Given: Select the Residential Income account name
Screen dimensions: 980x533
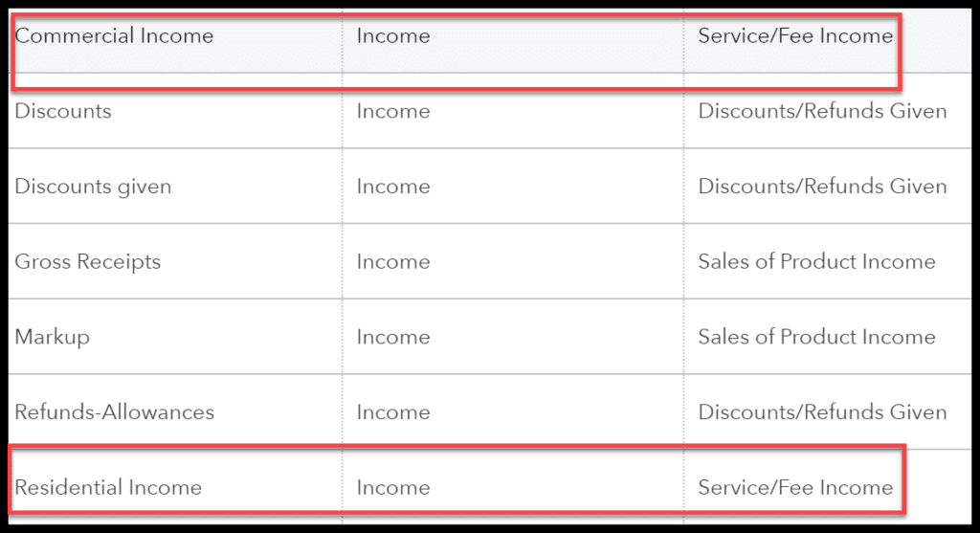Looking at the screenshot, I should [x=107, y=487].
